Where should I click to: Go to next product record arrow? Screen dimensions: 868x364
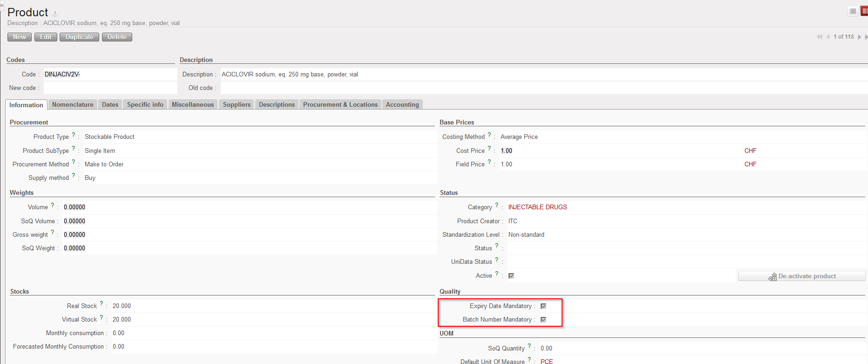click(x=859, y=37)
